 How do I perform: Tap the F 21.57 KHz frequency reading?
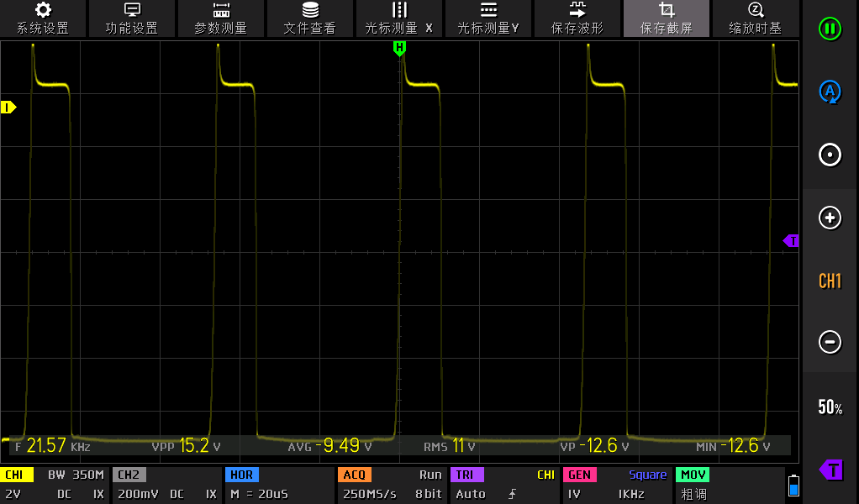53,445
